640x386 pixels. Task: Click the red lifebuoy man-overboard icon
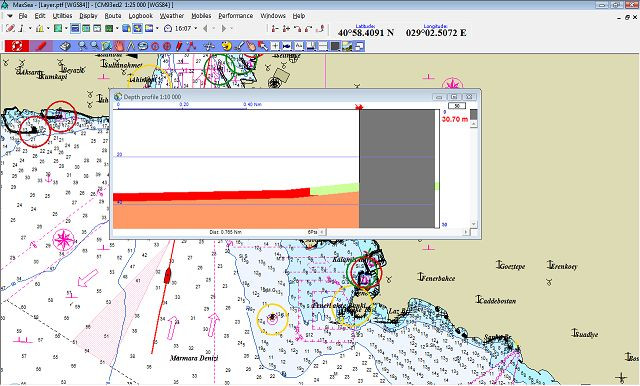point(16,46)
